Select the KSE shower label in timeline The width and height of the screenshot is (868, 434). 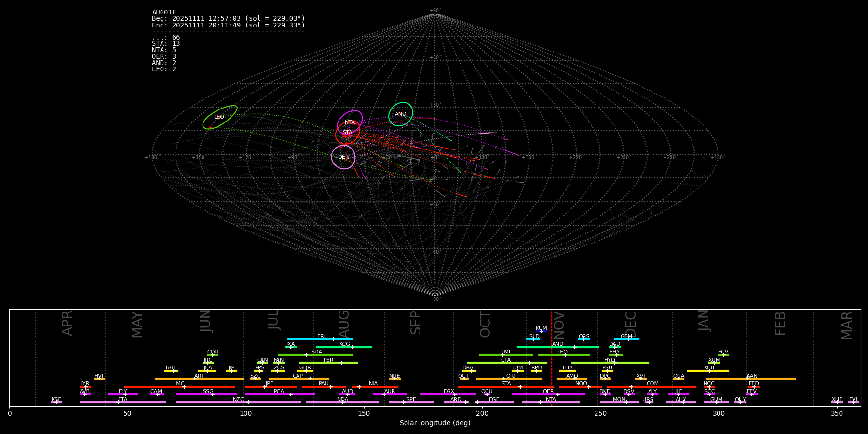tap(56, 400)
